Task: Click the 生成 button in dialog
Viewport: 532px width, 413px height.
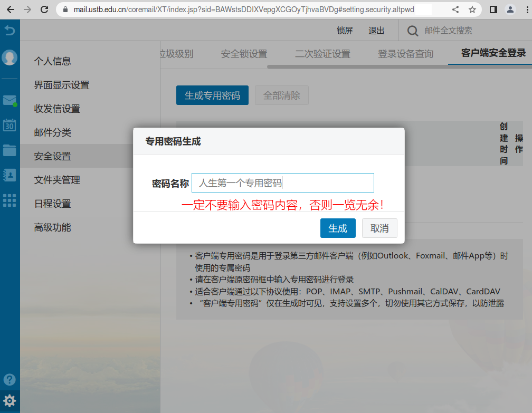Action: point(338,228)
